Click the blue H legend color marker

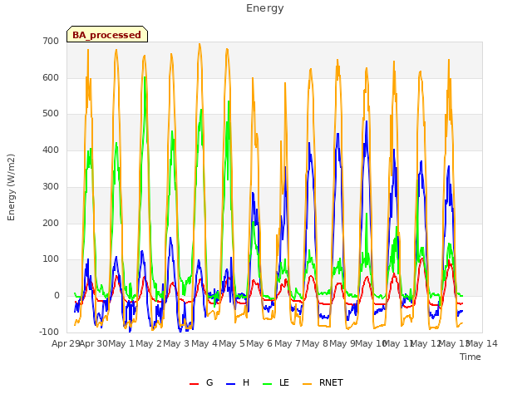(x=230, y=384)
